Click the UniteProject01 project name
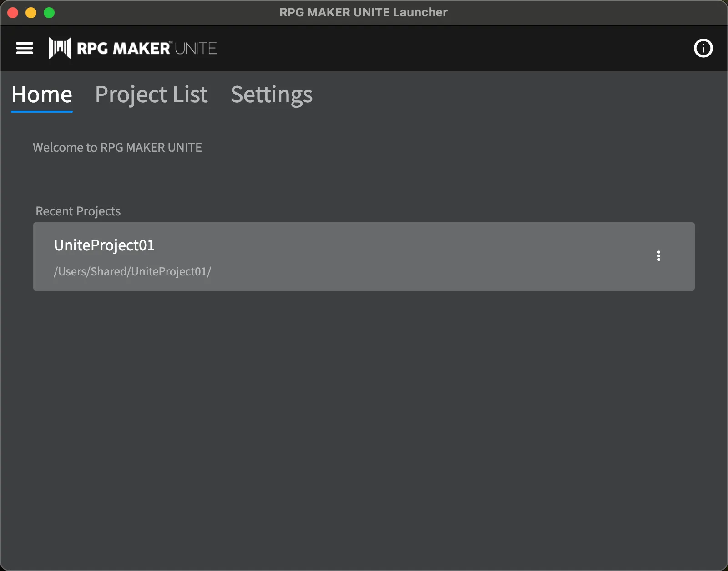 (104, 245)
